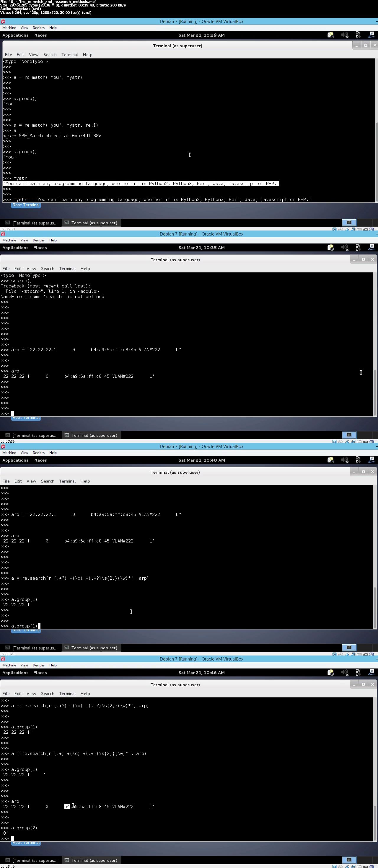Click workspace switcher in 10:35 AM frame taskbar

349,435
